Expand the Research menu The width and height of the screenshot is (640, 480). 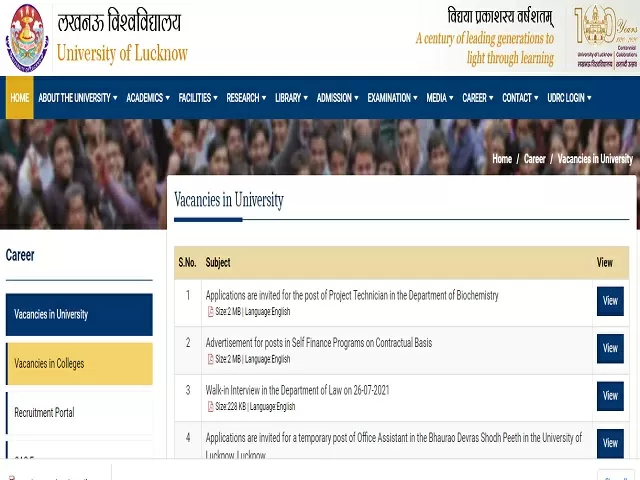pos(246,98)
